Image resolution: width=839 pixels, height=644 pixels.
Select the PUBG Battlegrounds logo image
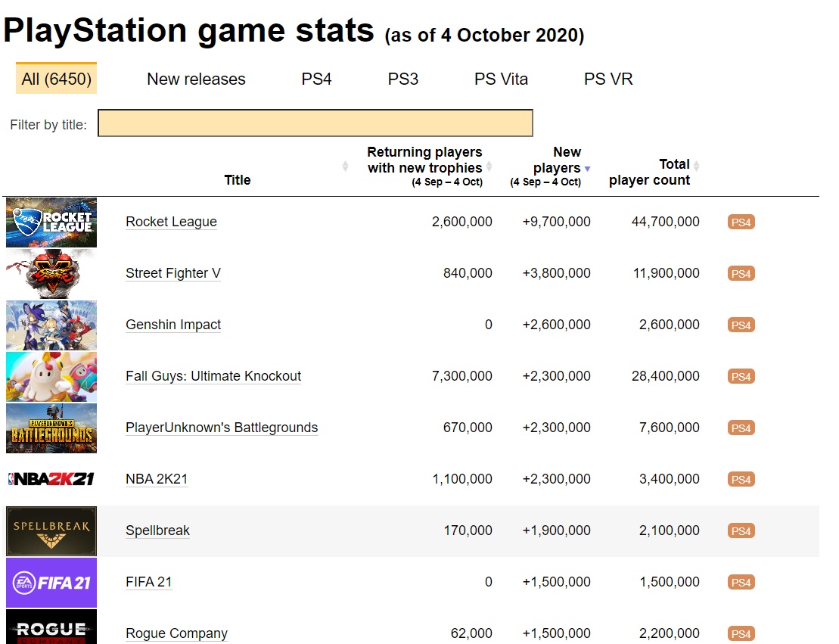point(51,428)
